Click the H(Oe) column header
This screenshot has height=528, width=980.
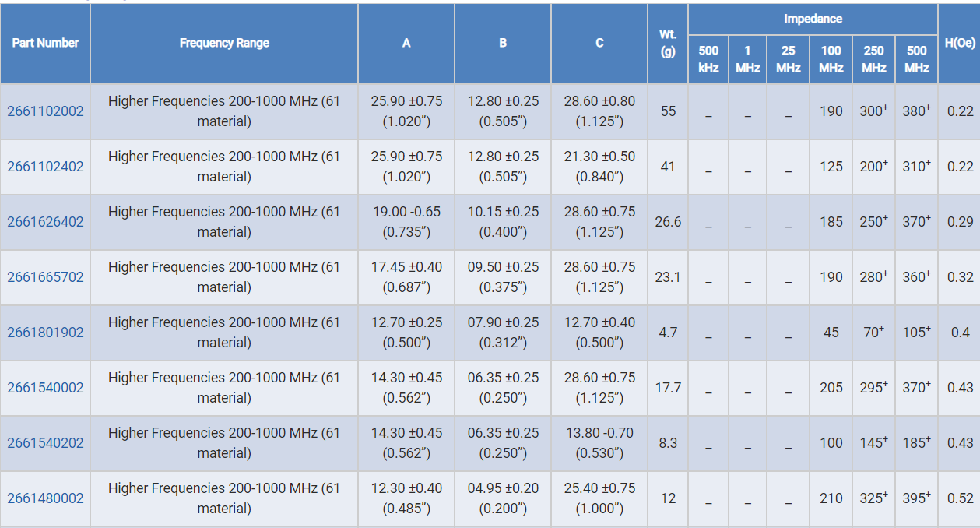tap(960, 43)
